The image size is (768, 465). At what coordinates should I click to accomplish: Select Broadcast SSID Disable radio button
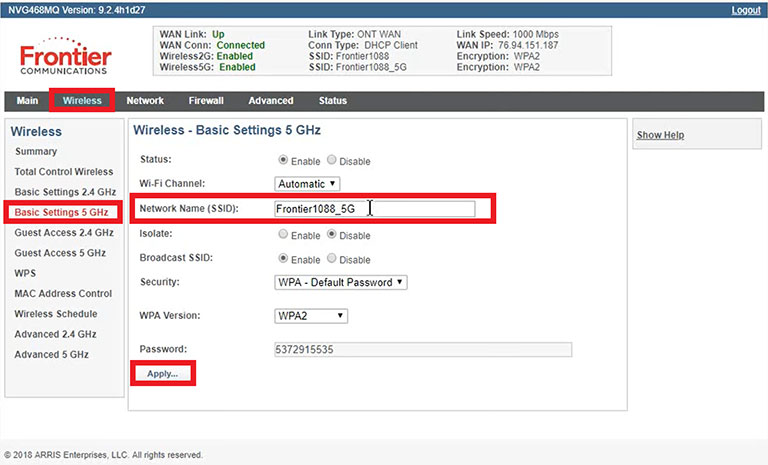332,258
